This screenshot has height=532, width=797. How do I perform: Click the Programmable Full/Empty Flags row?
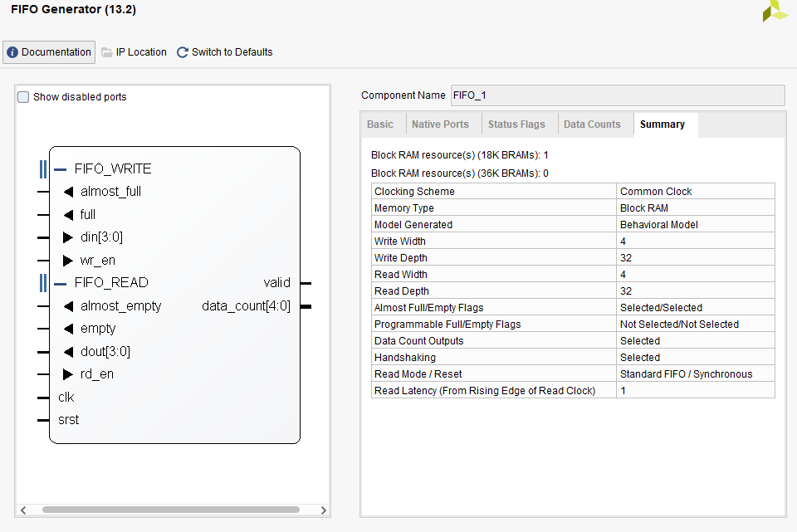[573, 325]
